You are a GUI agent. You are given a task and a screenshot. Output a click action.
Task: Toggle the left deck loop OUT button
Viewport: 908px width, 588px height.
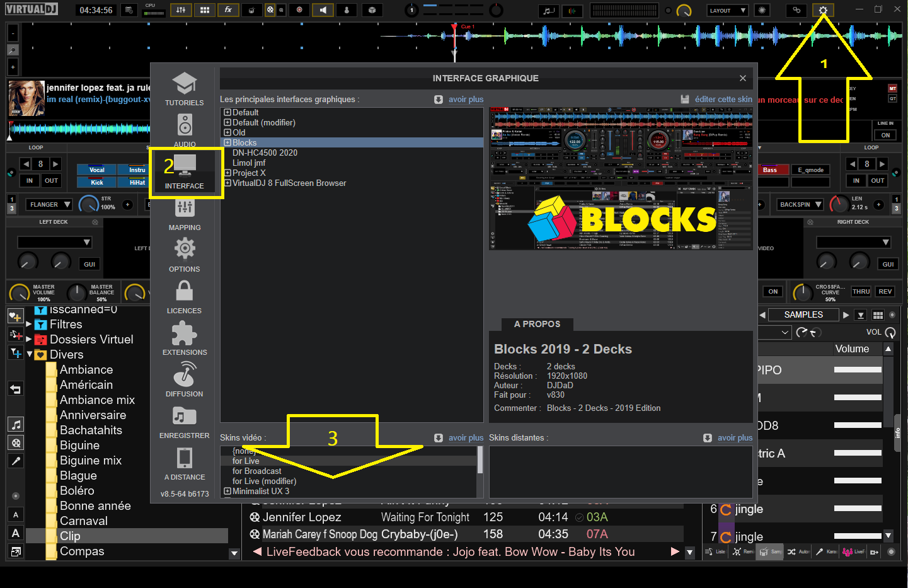51,180
